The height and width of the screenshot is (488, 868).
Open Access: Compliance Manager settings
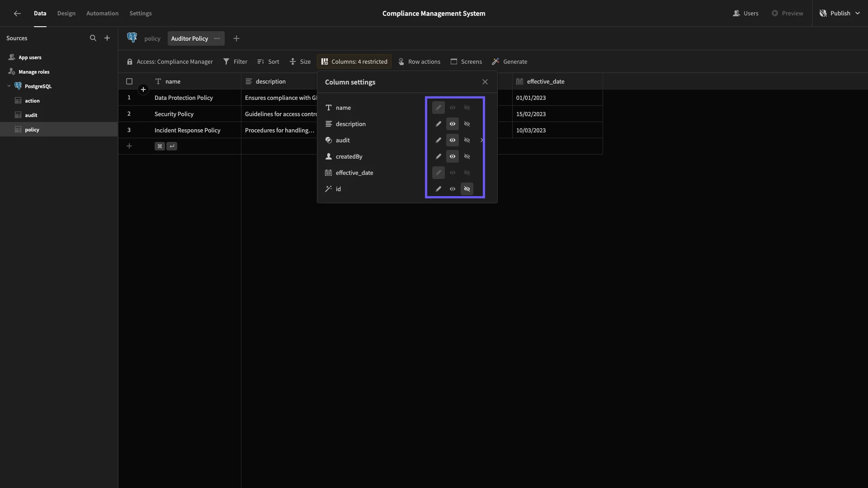(170, 62)
